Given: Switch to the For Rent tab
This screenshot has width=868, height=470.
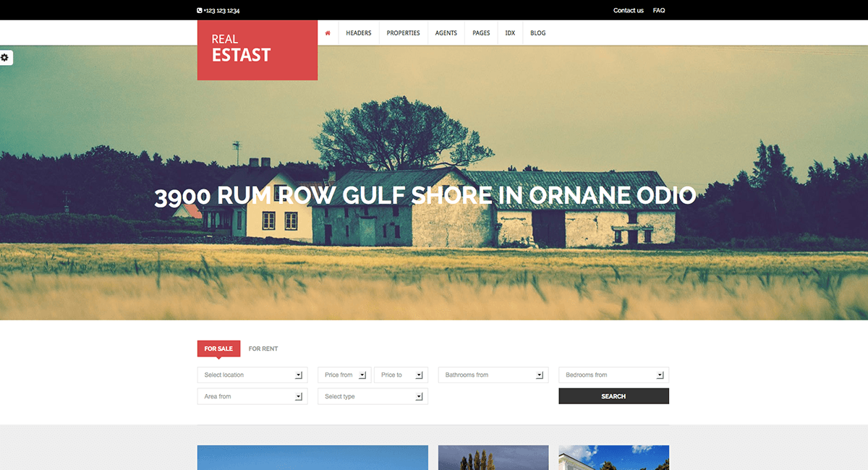Looking at the screenshot, I should (263, 349).
